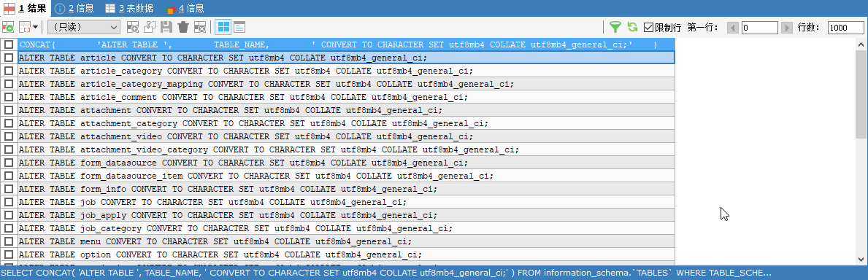Switch to form view mode icon
Screen dimensions: 868x280
click(x=239, y=27)
